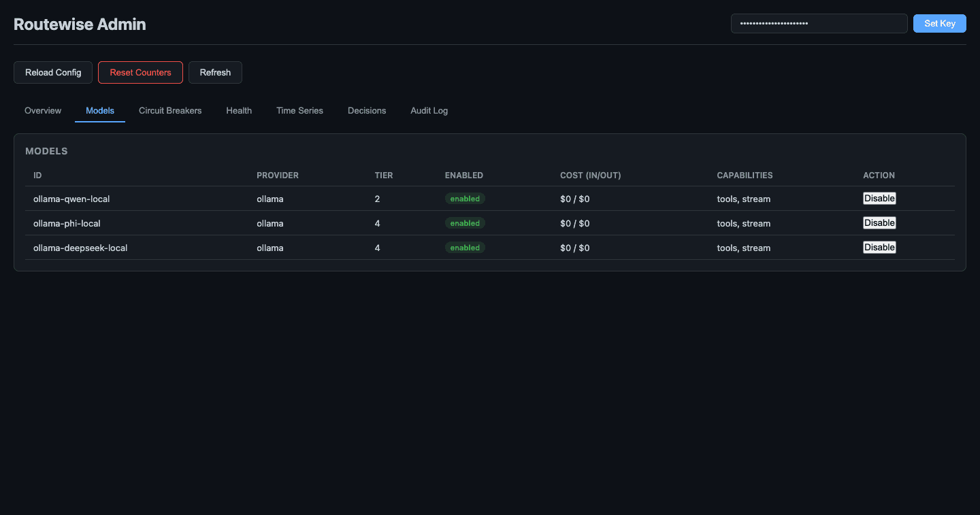Click the enabled badge for ollama-deepseek-local
The image size is (980, 515).
tap(465, 248)
